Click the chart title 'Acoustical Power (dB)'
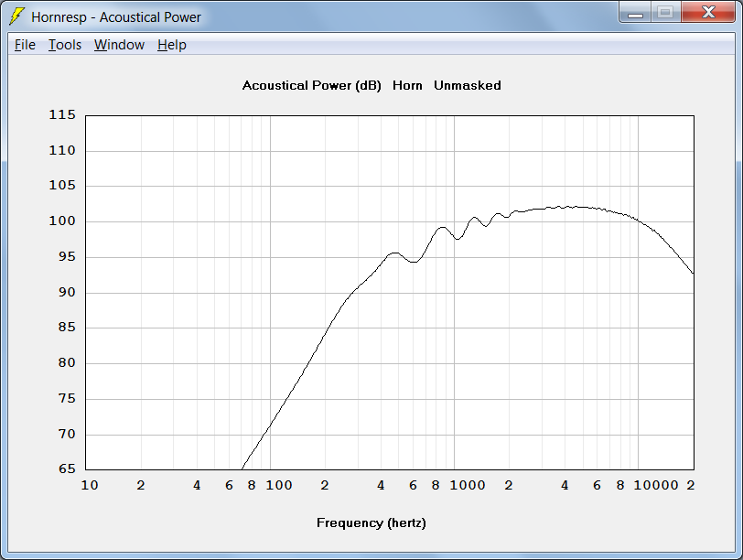Image resolution: width=743 pixels, height=560 pixels. click(311, 86)
